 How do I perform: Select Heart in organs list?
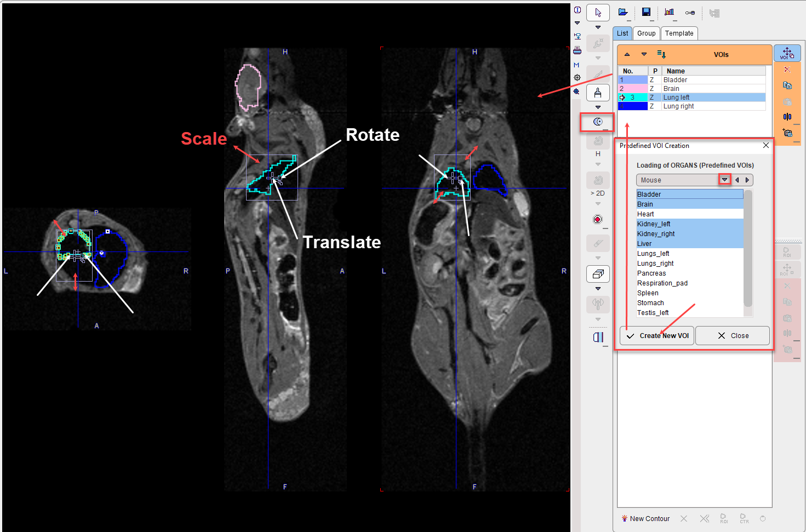[690, 214]
